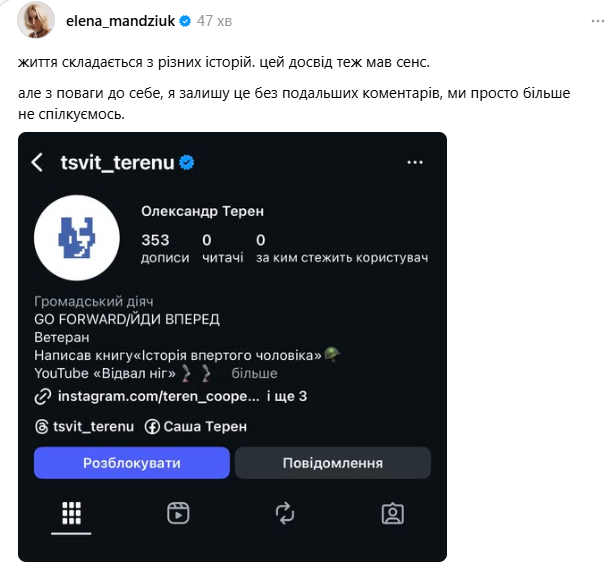Click back arrow in profile header
Image resolution: width=609 pixels, height=567 pixels.
pyautogui.click(x=37, y=162)
